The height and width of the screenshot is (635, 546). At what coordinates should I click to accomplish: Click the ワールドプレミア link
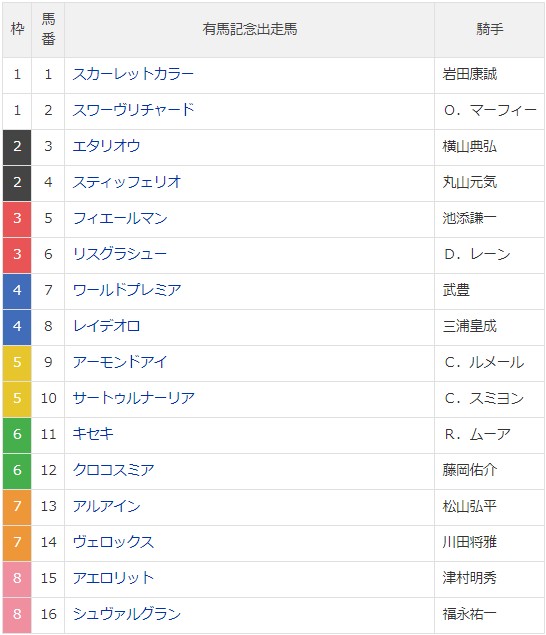(x=126, y=290)
